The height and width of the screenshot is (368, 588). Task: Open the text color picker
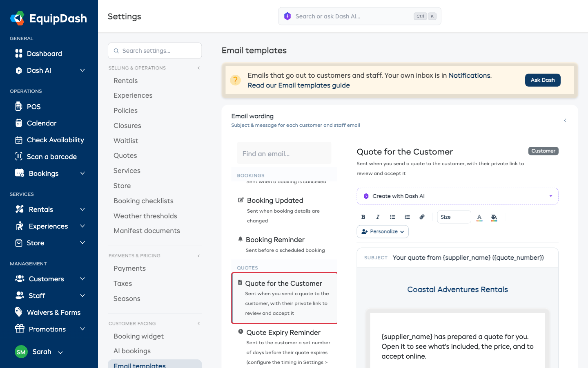click(479, 217)
